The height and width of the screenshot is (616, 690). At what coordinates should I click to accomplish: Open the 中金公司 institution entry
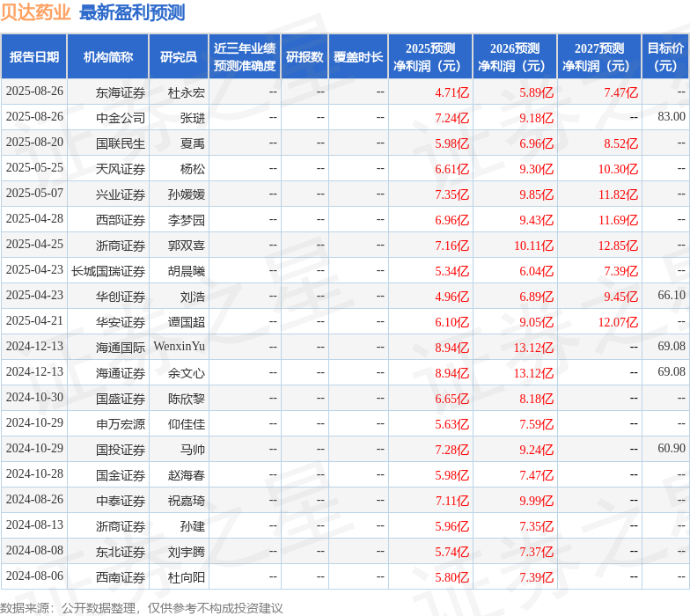[121, 118]
